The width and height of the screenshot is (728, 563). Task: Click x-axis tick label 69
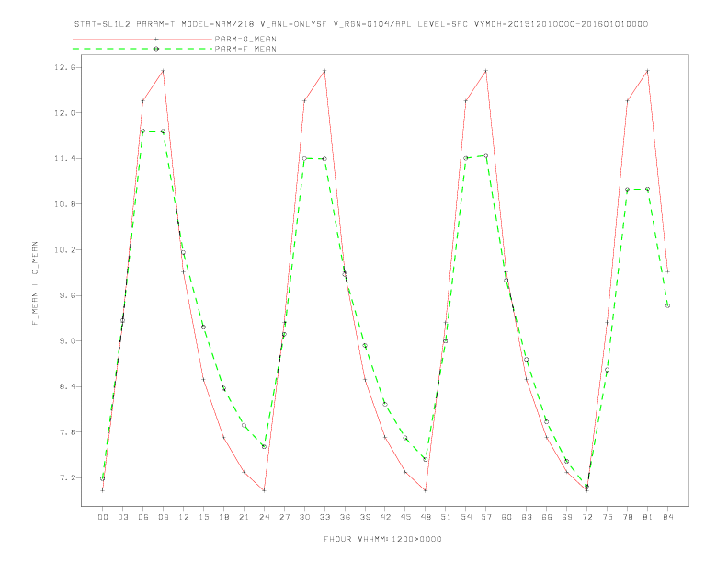[x=567, y=517]
